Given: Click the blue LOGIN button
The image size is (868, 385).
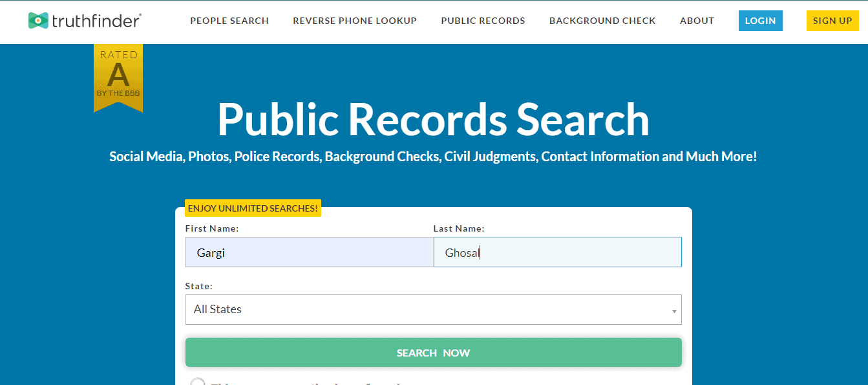Looking at the screenshot, I should pos(760,20).
